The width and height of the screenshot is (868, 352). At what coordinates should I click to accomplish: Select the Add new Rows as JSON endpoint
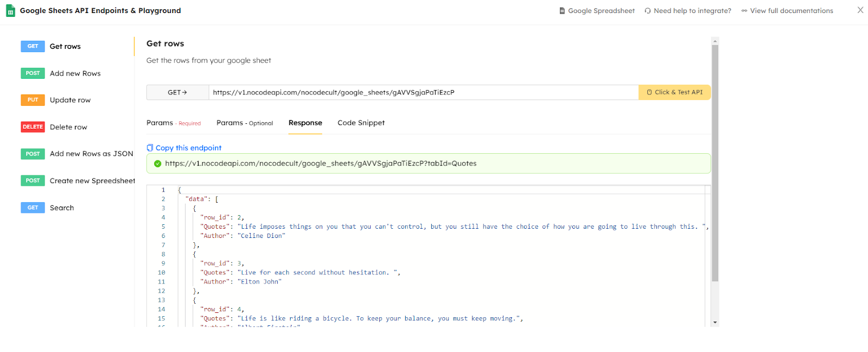(91, 154)
